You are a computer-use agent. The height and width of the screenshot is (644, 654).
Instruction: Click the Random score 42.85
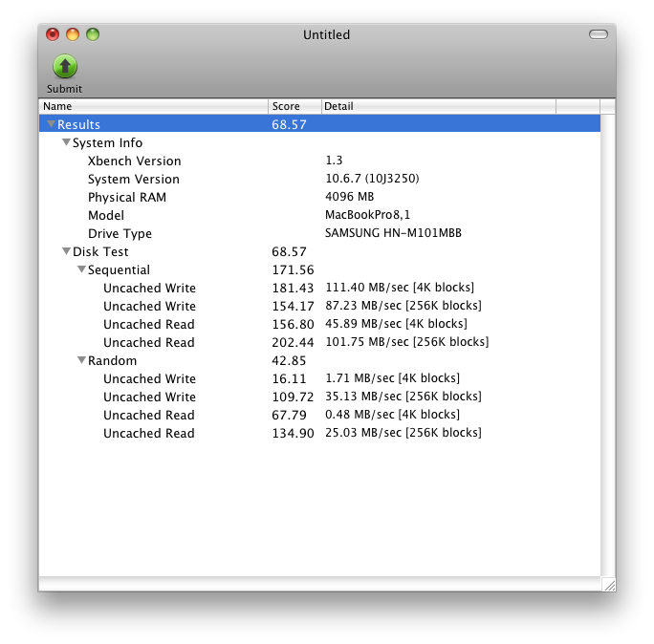coord(289,360)
